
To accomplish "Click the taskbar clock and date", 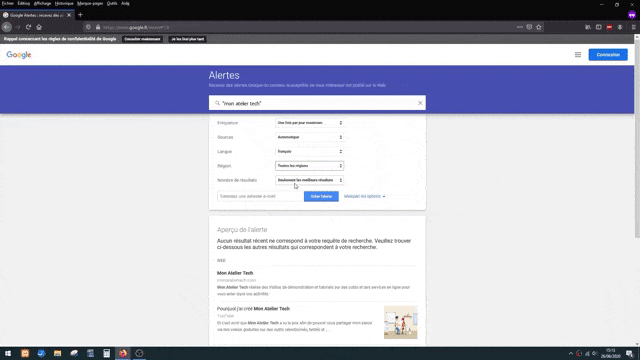I will [611, 353].
